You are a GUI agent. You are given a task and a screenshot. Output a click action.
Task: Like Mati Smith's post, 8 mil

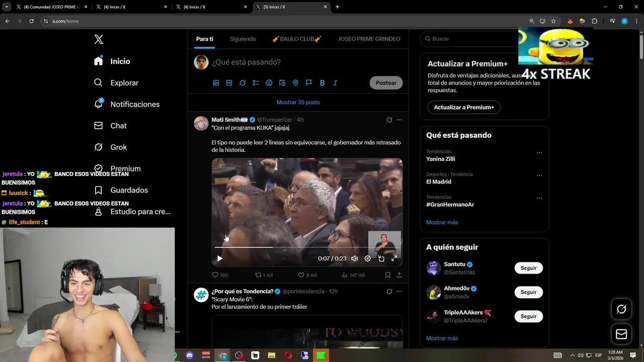tap(307, 275)
